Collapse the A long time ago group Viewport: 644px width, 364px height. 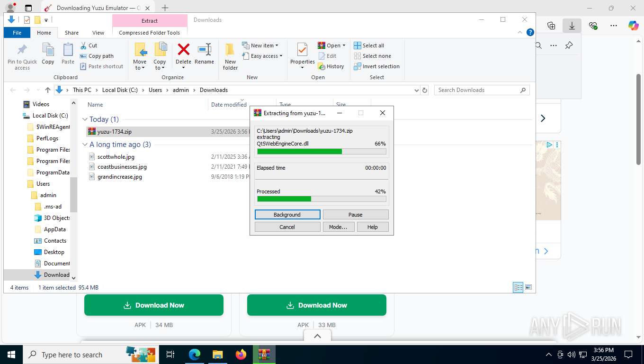(85, 145)
